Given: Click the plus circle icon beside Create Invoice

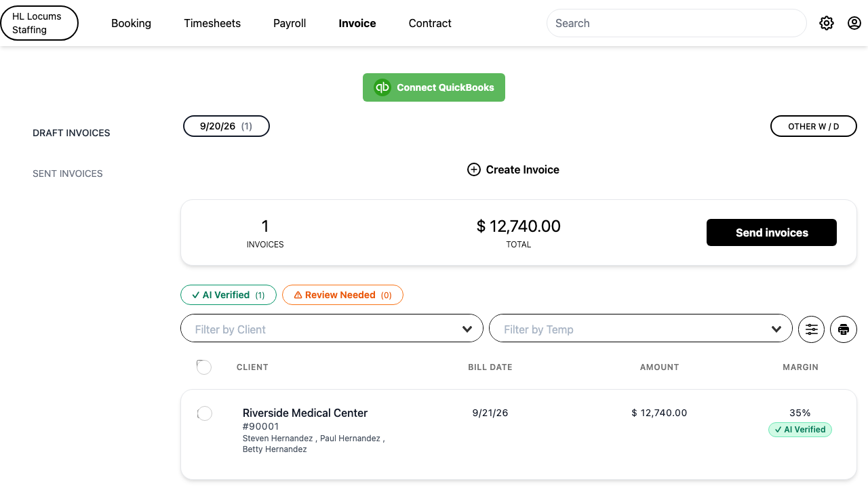Looking at the screenshot, I should 474,169.
